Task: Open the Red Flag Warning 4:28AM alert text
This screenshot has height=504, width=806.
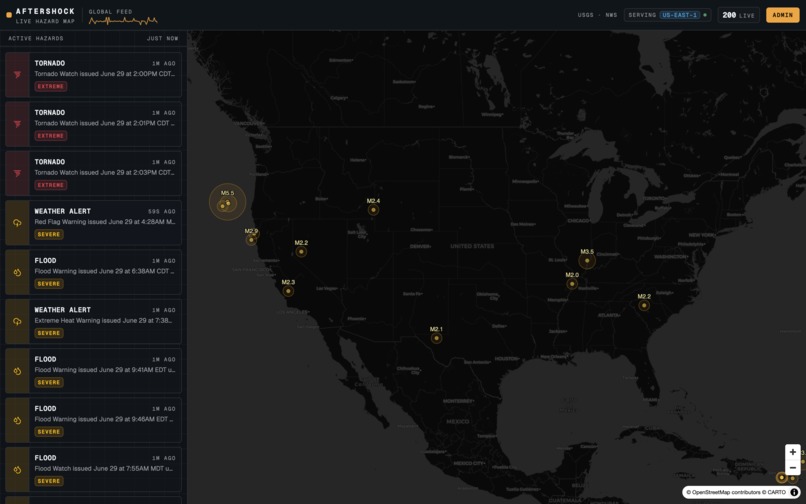Action: click(105, 222)
